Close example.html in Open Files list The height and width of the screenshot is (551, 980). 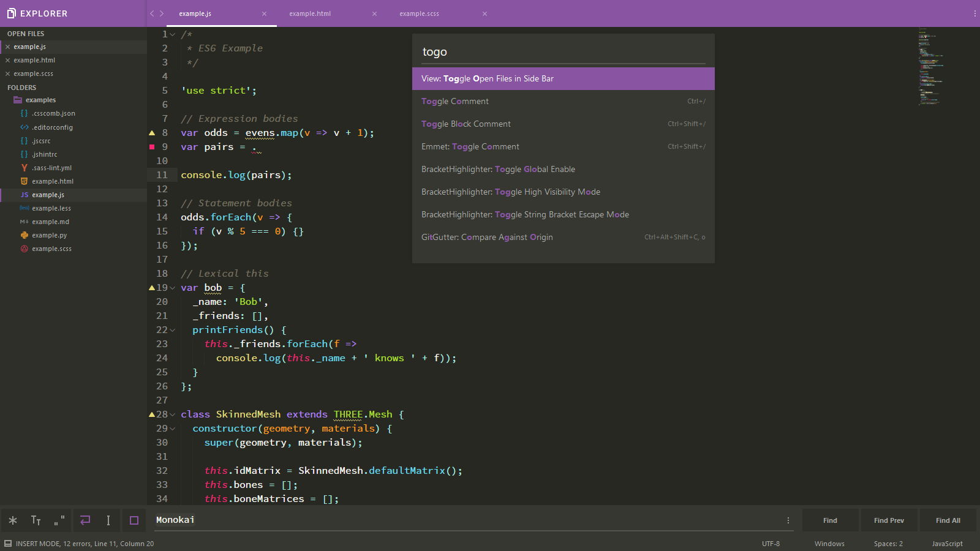7,60
